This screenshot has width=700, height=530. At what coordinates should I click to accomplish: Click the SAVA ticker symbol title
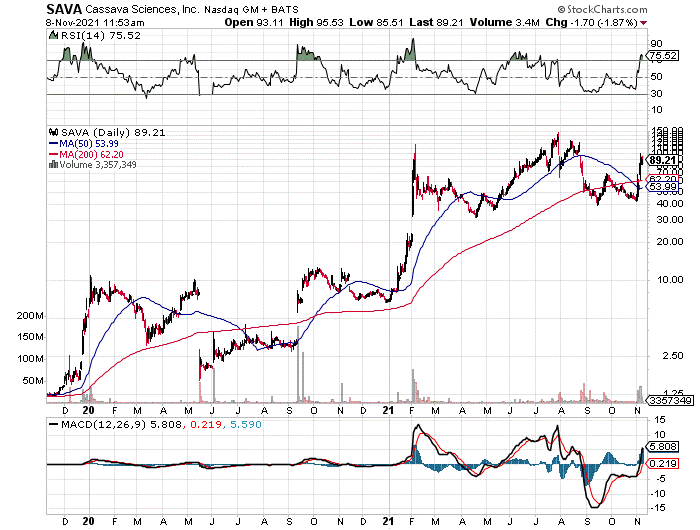tap(64, 9)
